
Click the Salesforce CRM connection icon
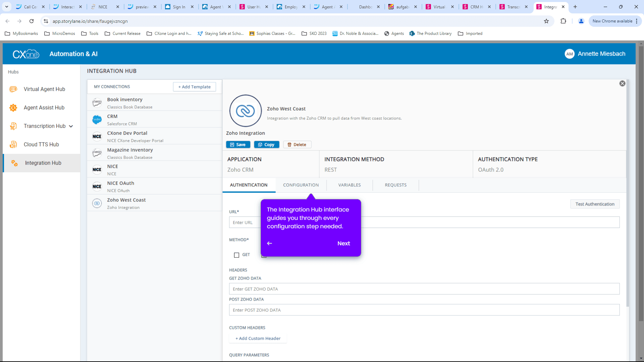(x=97, y=119)
